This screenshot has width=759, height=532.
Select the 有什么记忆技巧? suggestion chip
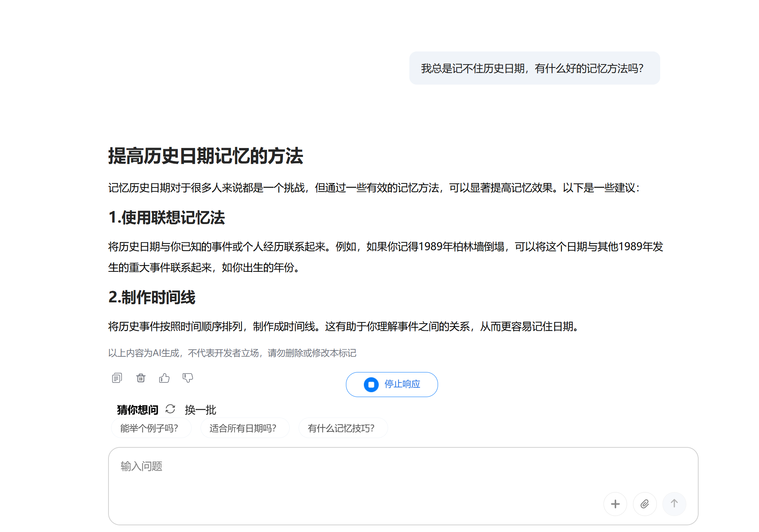[x=343, y=428]
